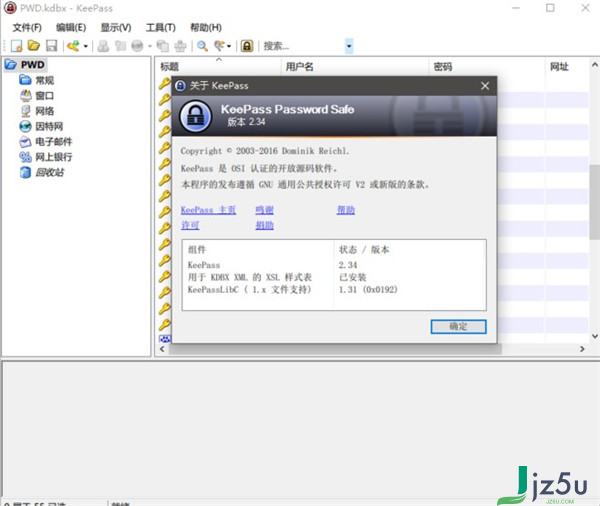600x506 pixels.
Task: Click the Copy URL to clipboard icon
Action: pos(163,46)
